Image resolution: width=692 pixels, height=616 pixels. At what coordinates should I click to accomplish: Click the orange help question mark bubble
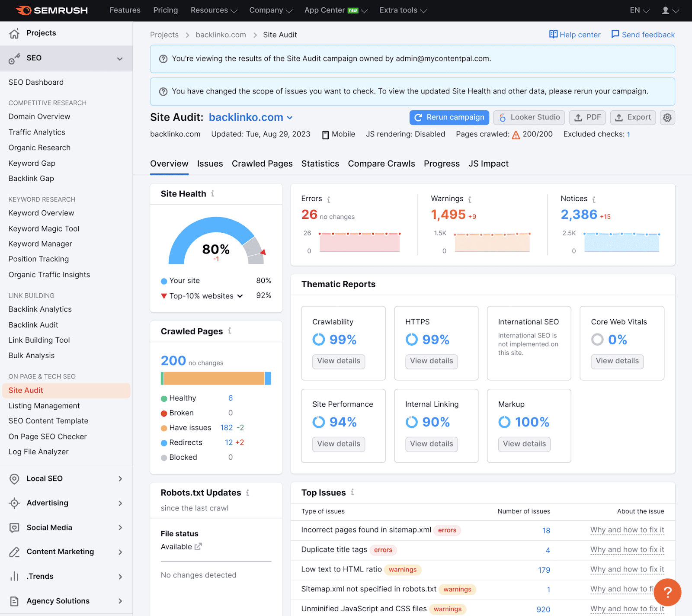coord(667,592)
